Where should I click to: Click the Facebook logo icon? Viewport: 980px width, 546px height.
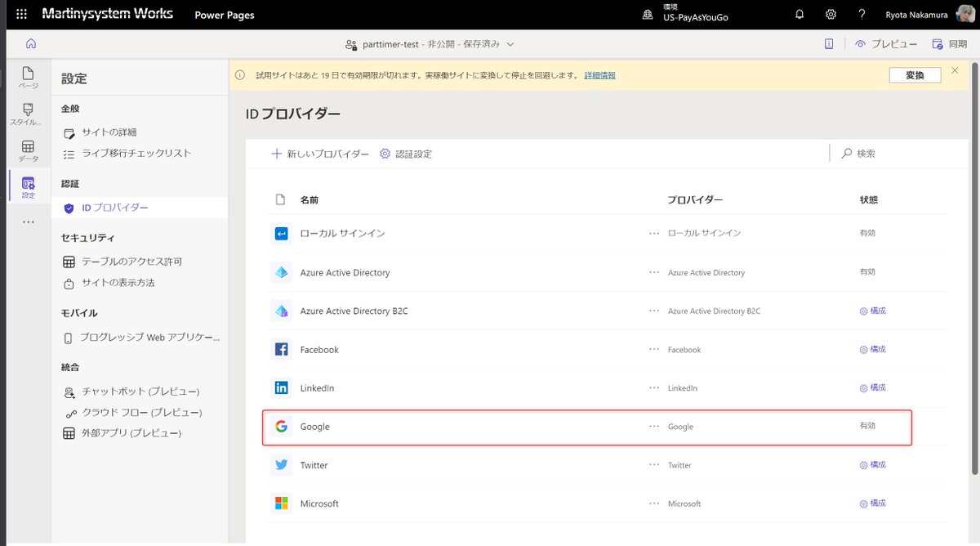point(281,349)
